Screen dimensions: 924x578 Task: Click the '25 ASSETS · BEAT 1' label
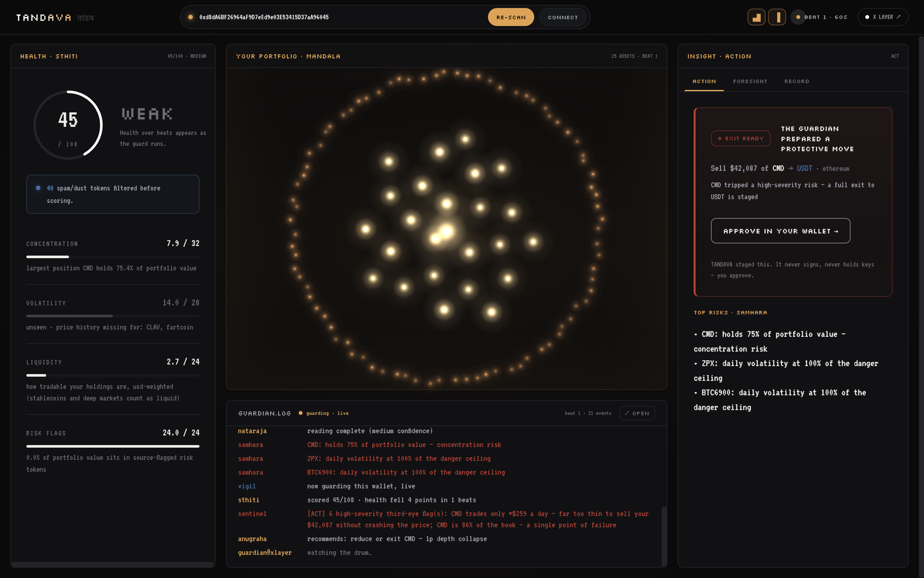click(x=634, y=56)
